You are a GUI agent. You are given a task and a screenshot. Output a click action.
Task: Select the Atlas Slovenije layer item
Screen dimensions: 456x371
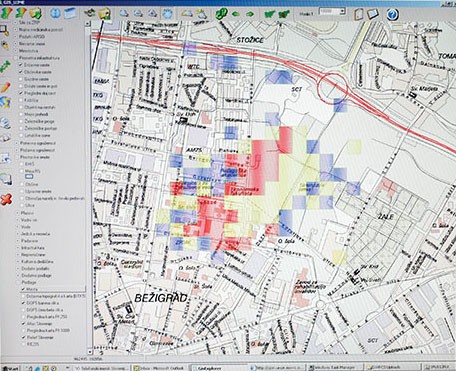pyautogui.click(x=40, y=324)
